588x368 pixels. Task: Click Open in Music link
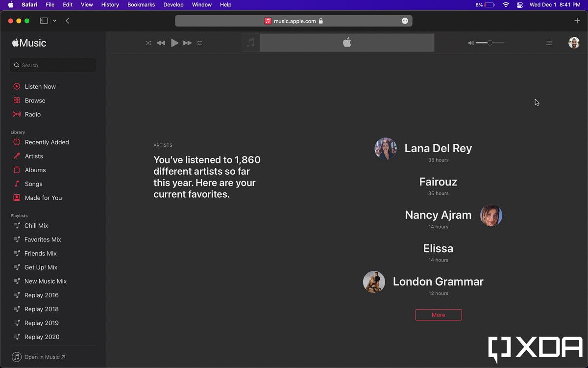click(x=39, y=357)
